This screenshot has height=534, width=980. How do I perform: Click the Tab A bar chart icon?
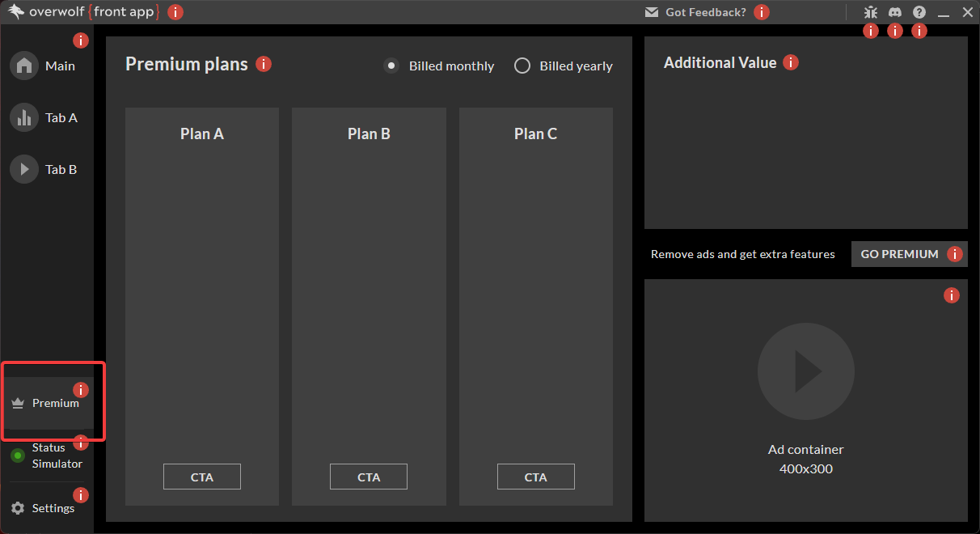[24, 117]
